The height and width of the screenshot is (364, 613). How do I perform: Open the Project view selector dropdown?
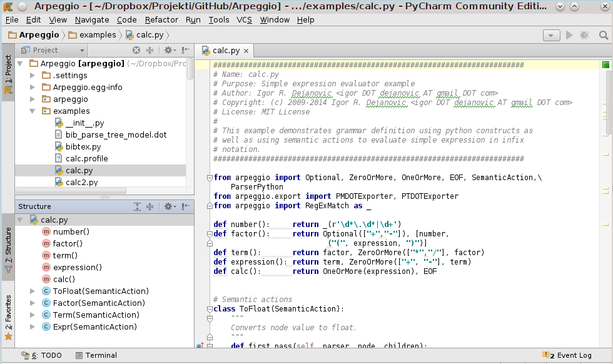pos(53,50)
